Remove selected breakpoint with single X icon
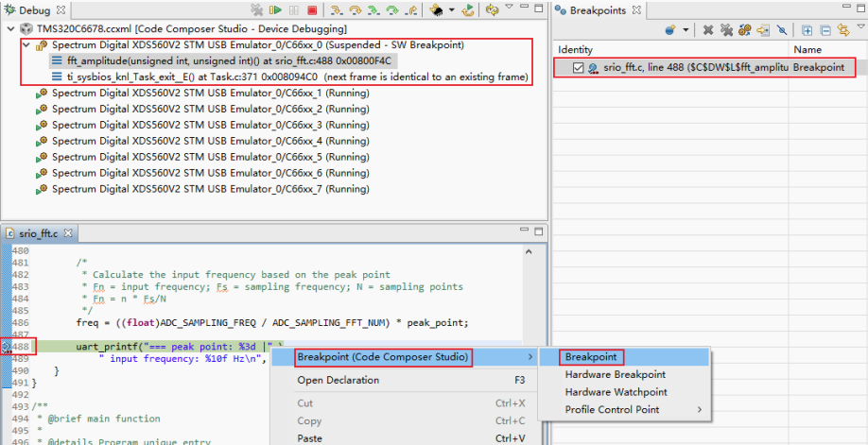 click(708, 30)
